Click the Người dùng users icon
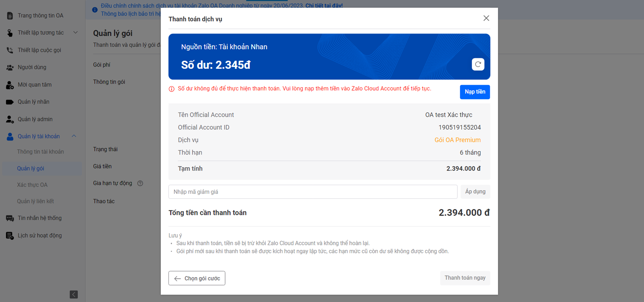Screen dimensions: 644x302 pos(10,67)
